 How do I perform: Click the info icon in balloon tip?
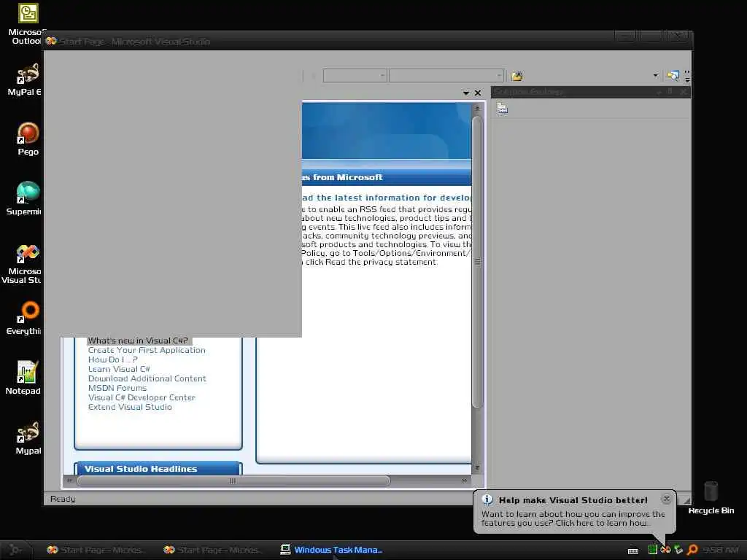tap(487, 499)
